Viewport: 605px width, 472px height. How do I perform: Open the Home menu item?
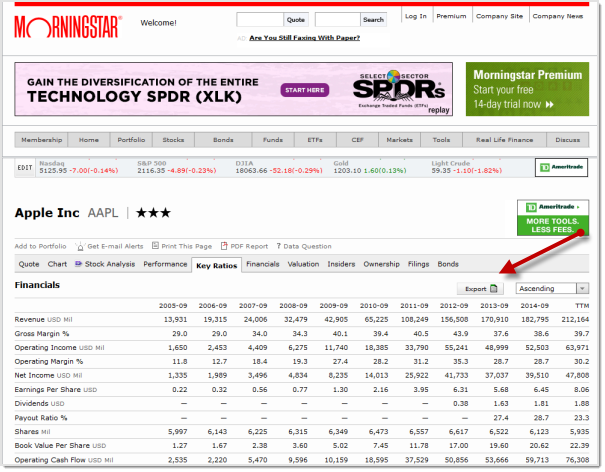pos(89,140)
